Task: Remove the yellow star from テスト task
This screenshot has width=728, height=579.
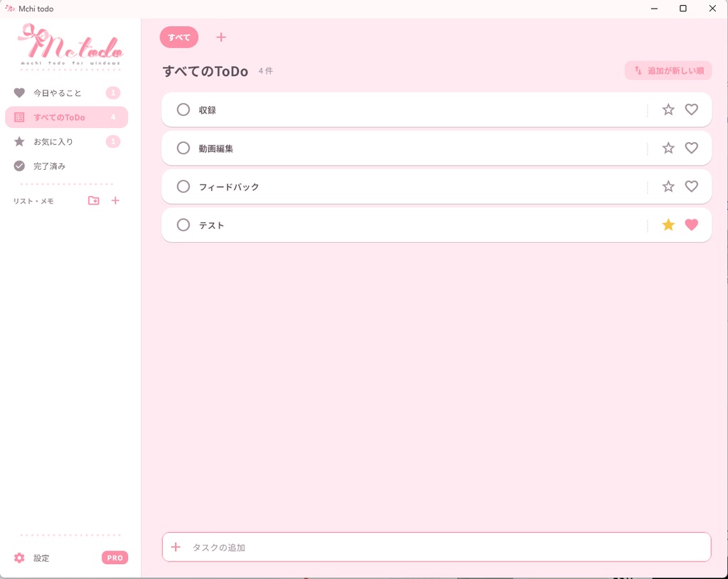Action: click(668, 225)
